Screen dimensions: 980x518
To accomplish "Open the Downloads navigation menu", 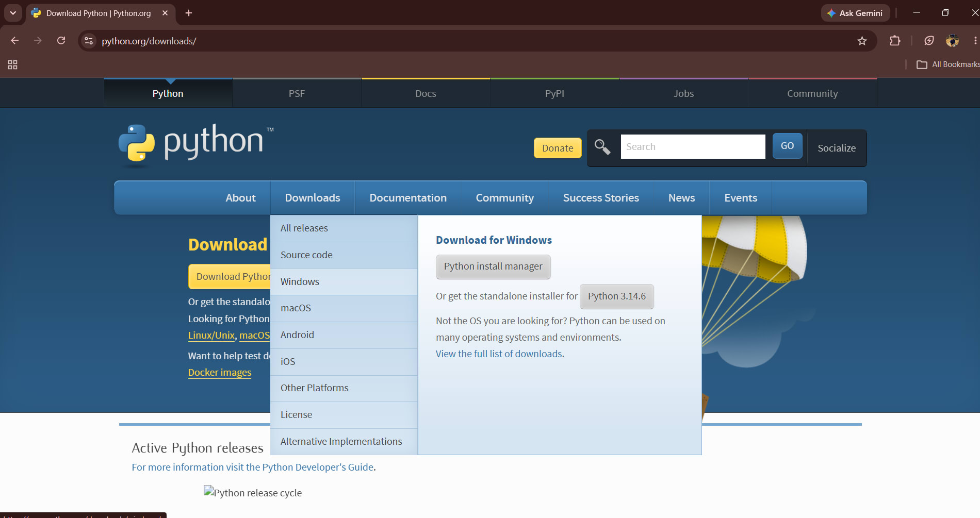I will point(313,198).
